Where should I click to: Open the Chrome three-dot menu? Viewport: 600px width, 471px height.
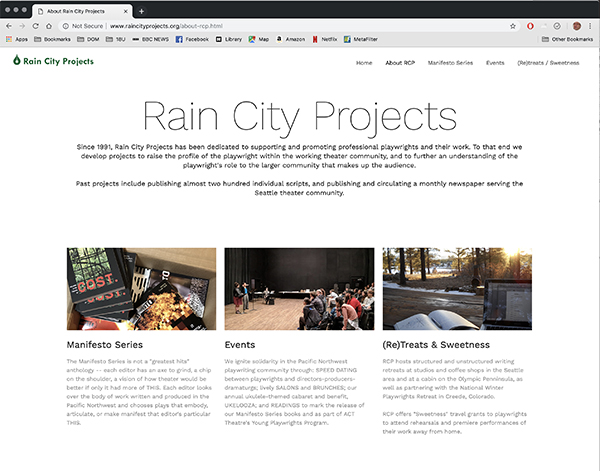[x=590, y=24]
